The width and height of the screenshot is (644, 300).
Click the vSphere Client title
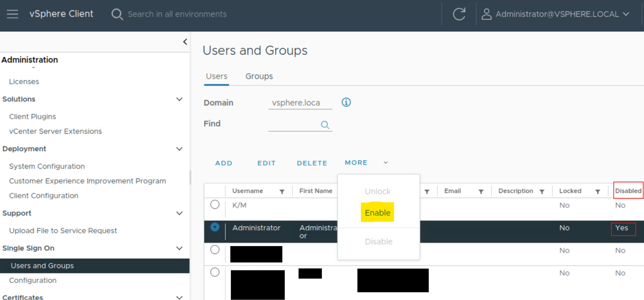coord(61,14)
